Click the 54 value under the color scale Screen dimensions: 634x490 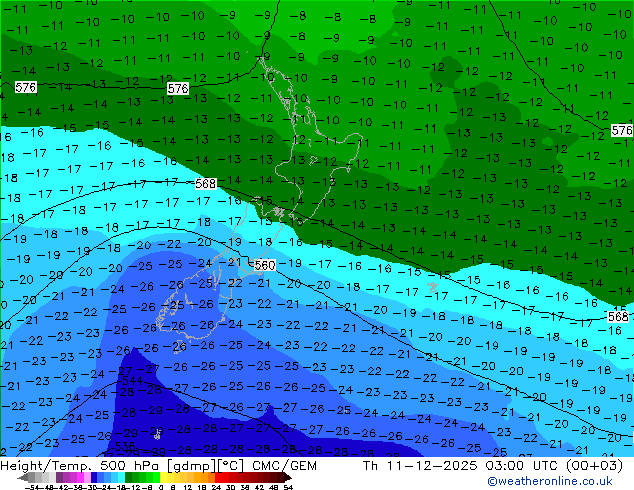tap(287, 487)
